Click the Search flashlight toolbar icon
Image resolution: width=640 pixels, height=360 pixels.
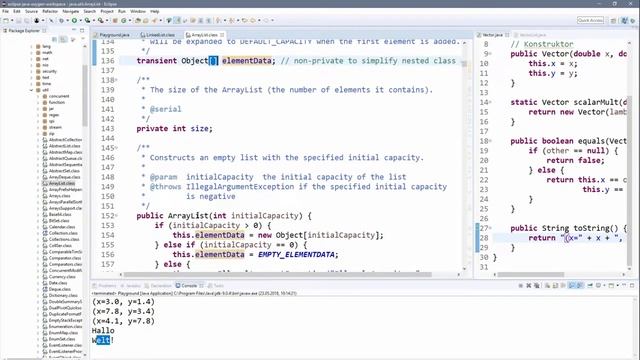tap(155, 20)
